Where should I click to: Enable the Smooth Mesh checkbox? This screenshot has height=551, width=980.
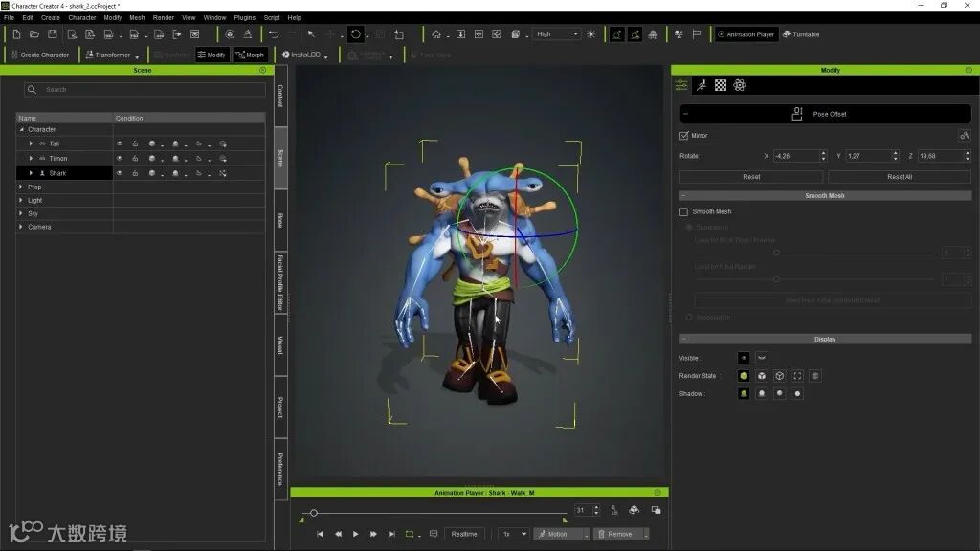pyautogui.click(x=683, y=211)
